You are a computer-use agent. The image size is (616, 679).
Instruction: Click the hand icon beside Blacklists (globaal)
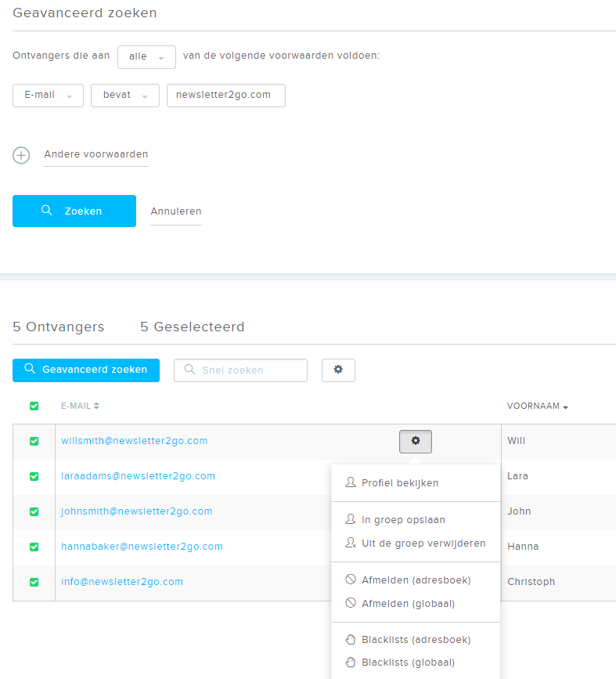pyautogui.click(x=351, y=662)
